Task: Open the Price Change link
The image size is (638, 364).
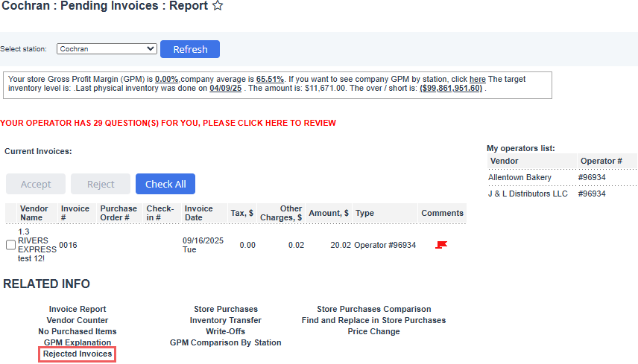Action: coord(373,331)
